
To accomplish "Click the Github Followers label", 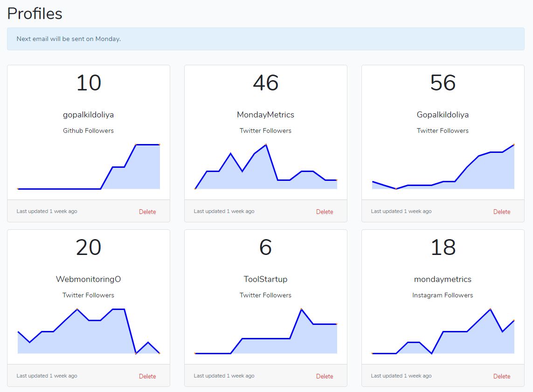I will pos(89,131).
